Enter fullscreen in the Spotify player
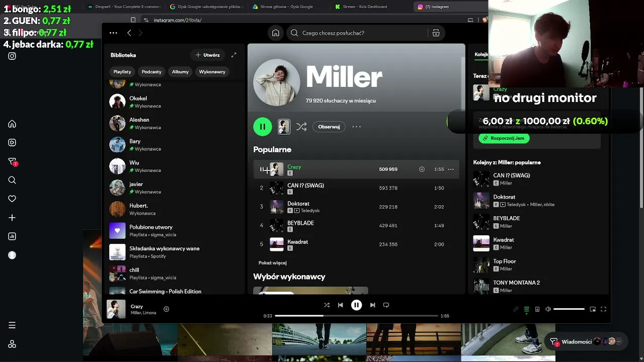 (603, 309)
